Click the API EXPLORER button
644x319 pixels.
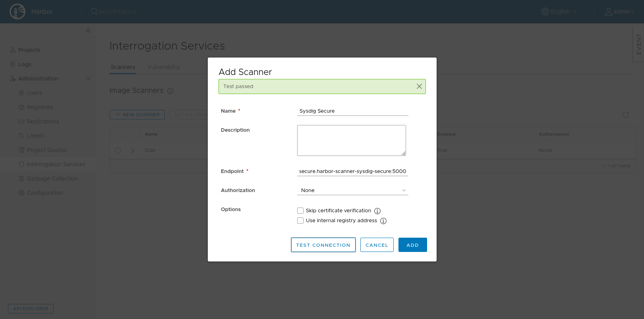pyautogui.click(x=31, y=309)
